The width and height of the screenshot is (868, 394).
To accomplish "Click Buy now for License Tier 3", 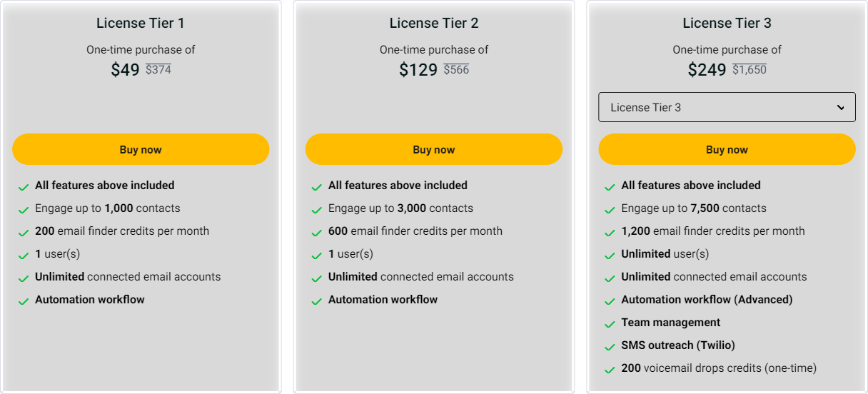I will click(727, 150).
